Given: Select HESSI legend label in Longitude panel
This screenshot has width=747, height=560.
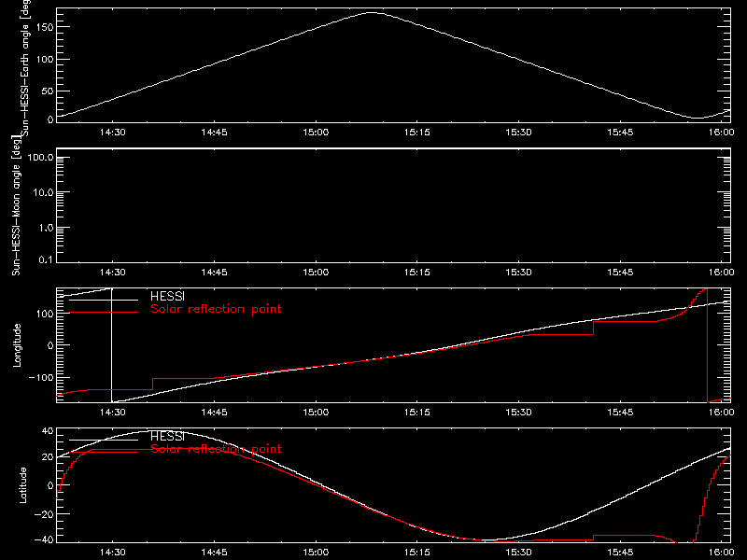Looking at the screenshot, I should click(x=167, y=296).
